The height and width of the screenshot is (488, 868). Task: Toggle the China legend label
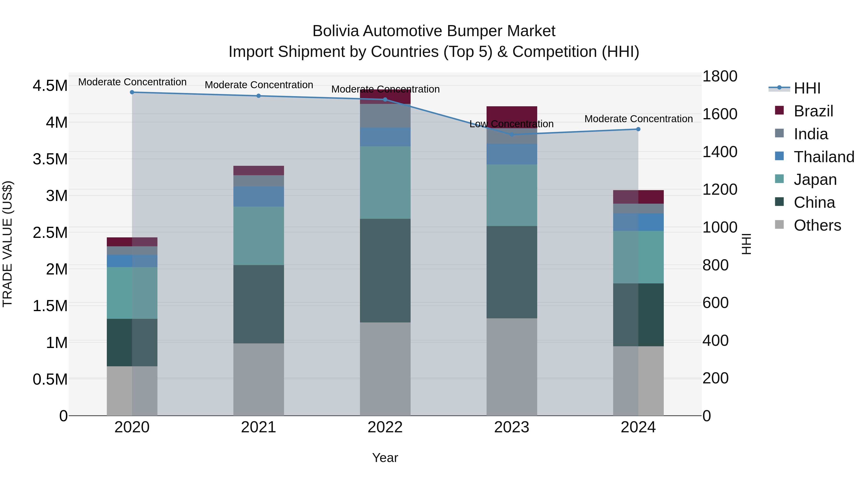point(814,202)
